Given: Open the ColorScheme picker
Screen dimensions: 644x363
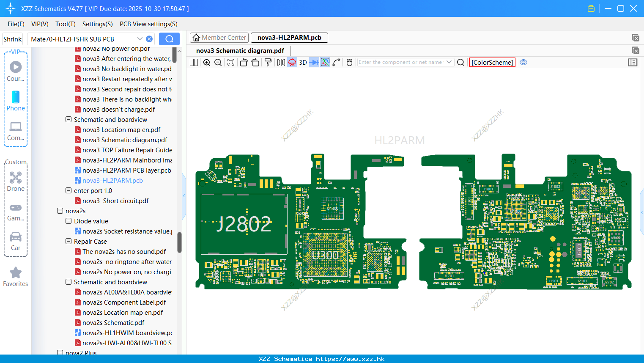Looking at the screenshot, I should [x=492, y=62].
